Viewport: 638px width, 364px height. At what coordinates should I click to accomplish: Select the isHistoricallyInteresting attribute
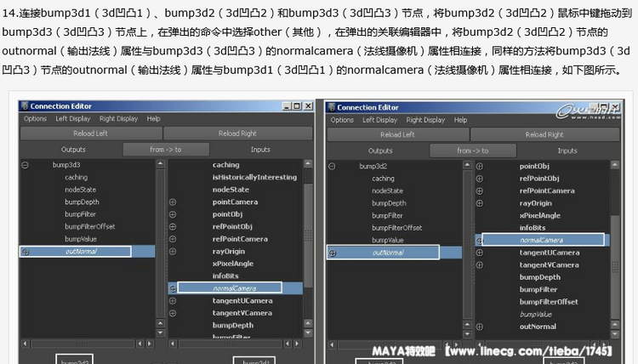(253, 177)
